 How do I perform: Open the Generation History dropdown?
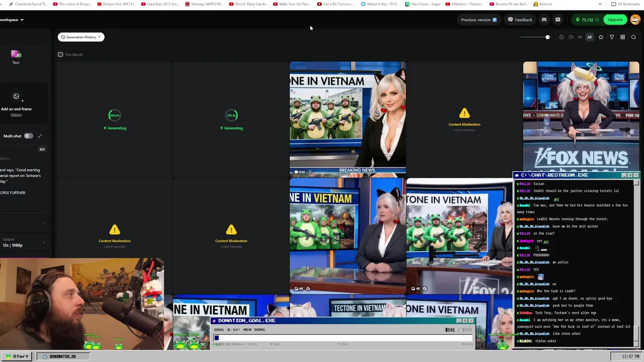click(x=81, y=37)
